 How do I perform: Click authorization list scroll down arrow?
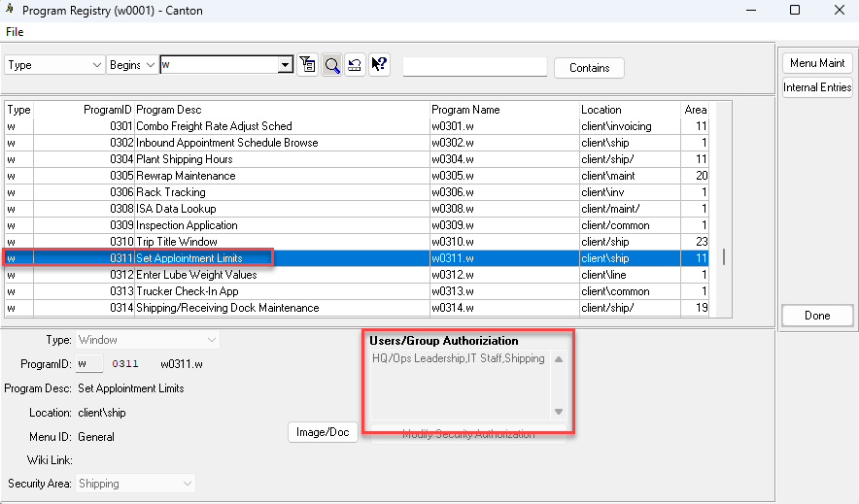click(558, 412)
